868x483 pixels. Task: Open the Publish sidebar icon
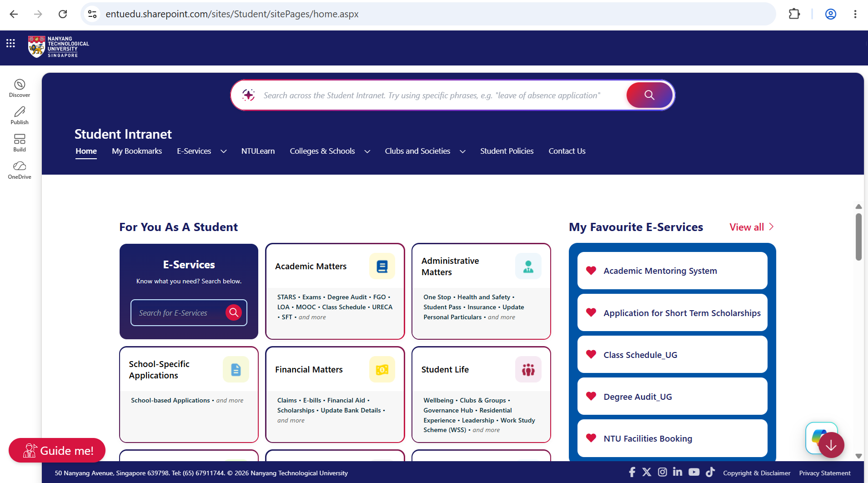pyautogui.click(x=20, y=116)
